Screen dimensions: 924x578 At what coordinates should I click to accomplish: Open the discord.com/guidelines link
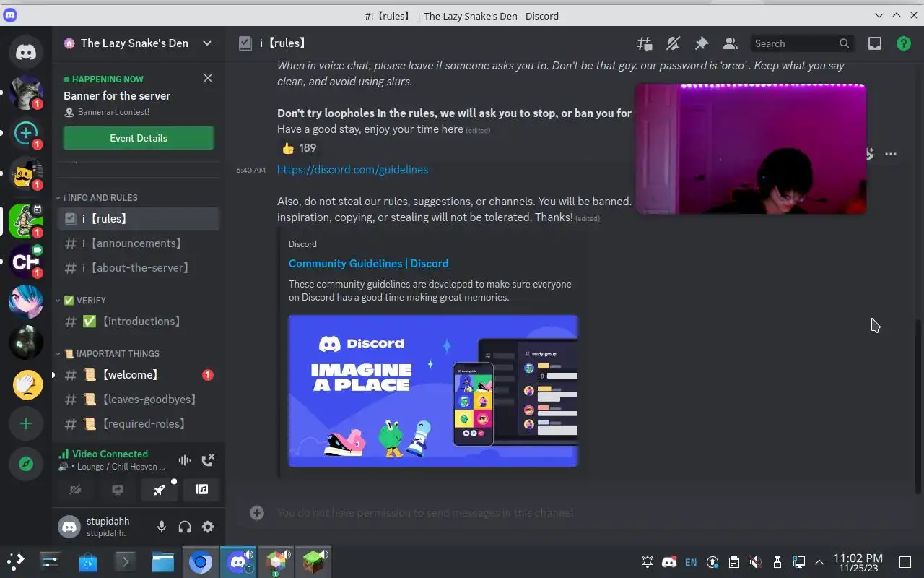(352, 169)
